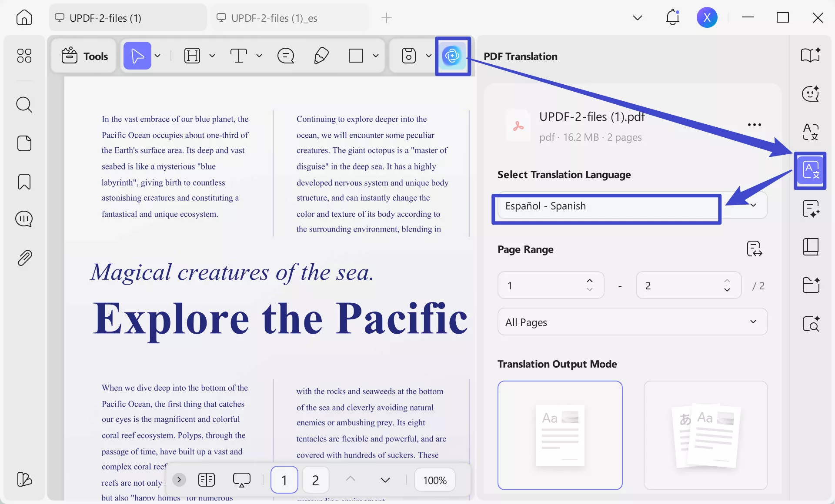The width and height of the screenshot is (835, 504).
Task: Open the attachments panel
Action: (24, 258)
